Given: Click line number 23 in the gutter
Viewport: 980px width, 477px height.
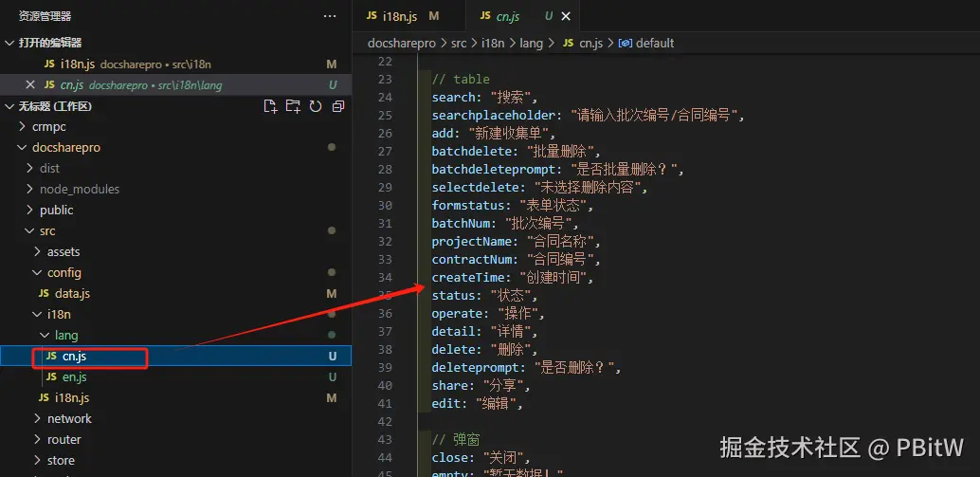Looking at the screenshot, I should [386, 80].
